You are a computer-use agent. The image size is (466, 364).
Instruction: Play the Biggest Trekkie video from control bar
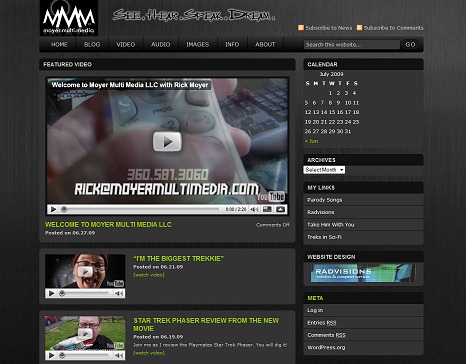[51, 293]
